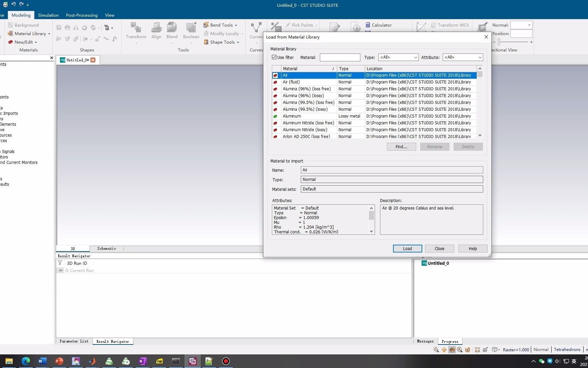The image size is (588, 368).
Task: Click the Untitled_0 entry in progress panel
Action: point(435,263)
